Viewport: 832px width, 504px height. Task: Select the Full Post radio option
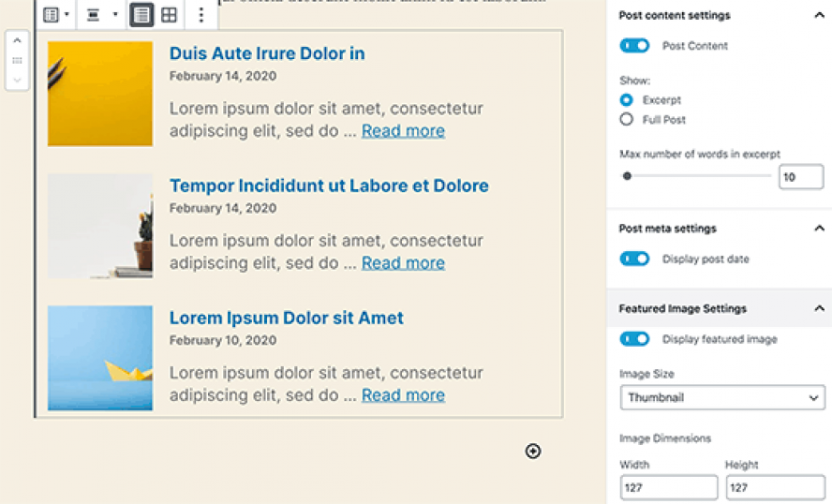[x=626, y=119]
